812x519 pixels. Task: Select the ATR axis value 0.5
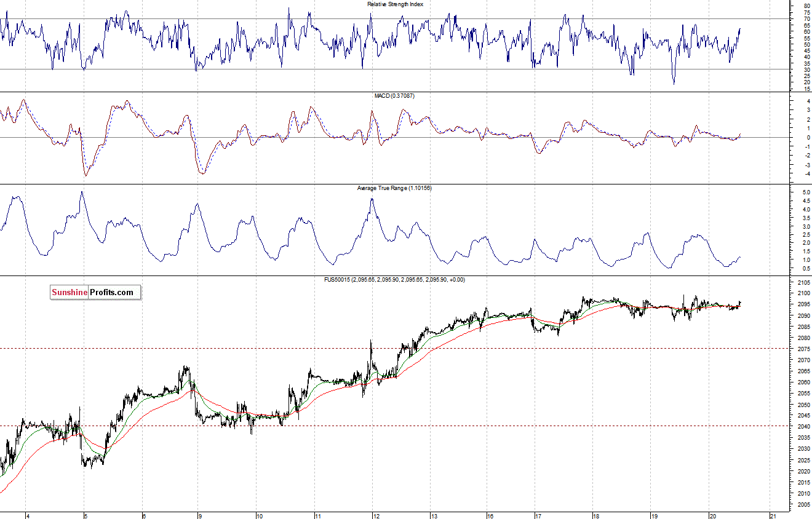pyautogui.click(x=805, y=268)
